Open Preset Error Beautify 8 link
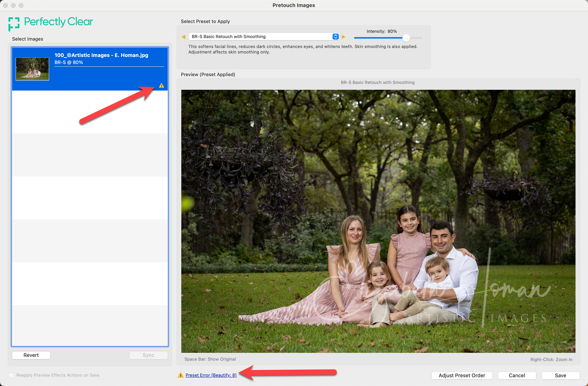The width and height of the screenshot is (588, 386). (211, 375)
